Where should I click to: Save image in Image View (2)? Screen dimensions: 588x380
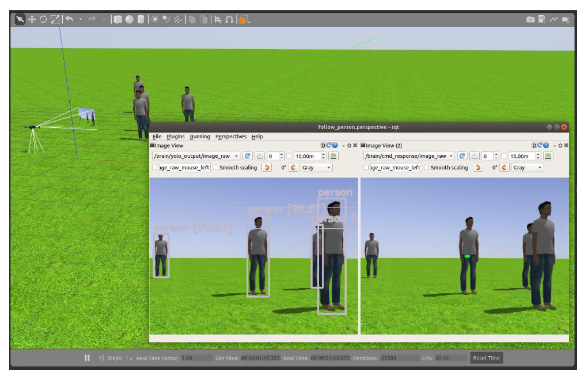pos(548,156)
